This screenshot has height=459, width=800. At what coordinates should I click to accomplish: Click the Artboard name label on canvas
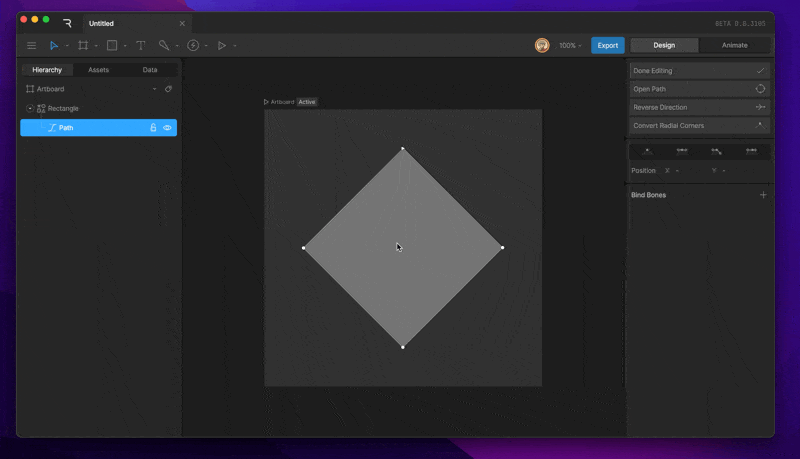[x=282, y=102]
